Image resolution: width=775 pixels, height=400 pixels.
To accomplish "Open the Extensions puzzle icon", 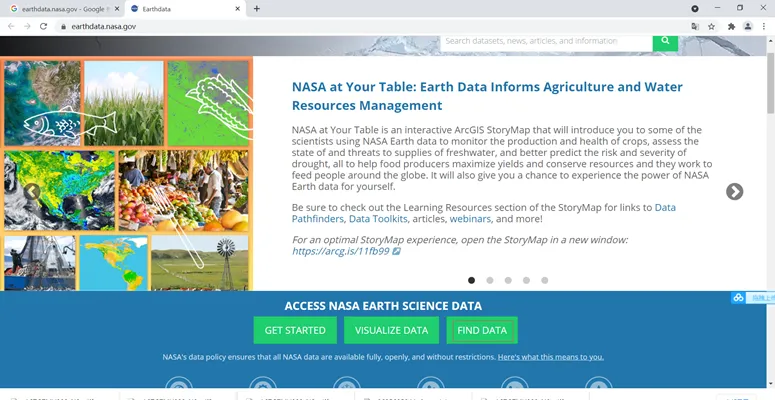I will click(x=732, y=27).
